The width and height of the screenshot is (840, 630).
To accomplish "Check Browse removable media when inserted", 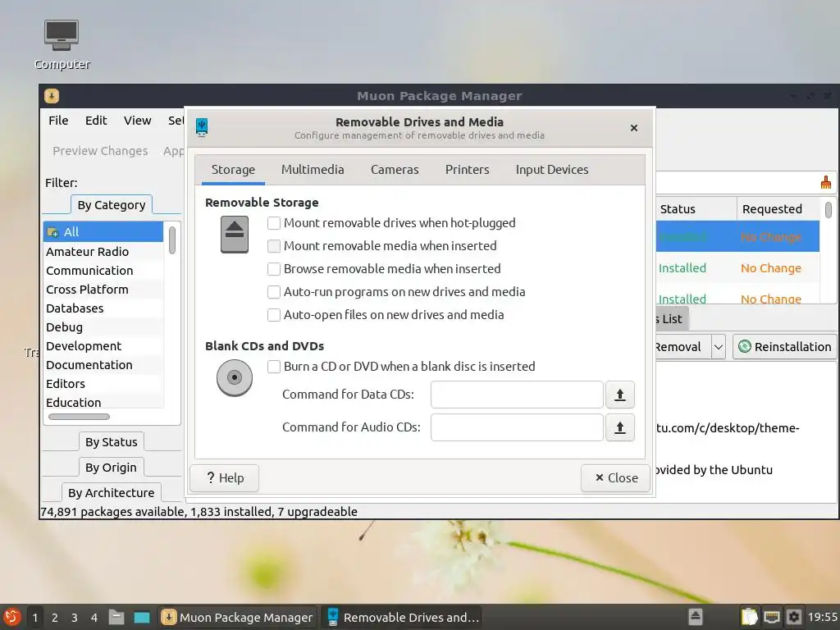I will point(274,269).
